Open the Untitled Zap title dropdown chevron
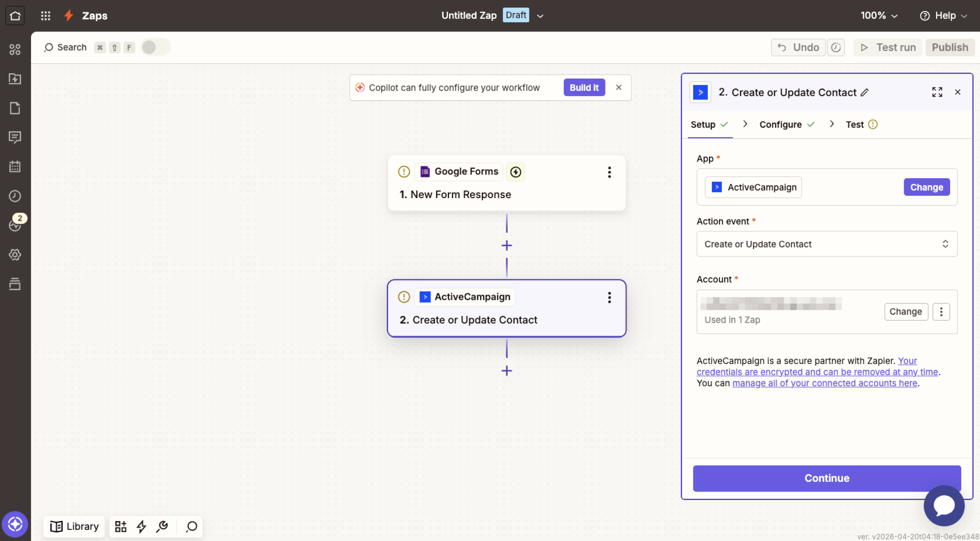This screenshot has height=541, width=980. (540, 15)
